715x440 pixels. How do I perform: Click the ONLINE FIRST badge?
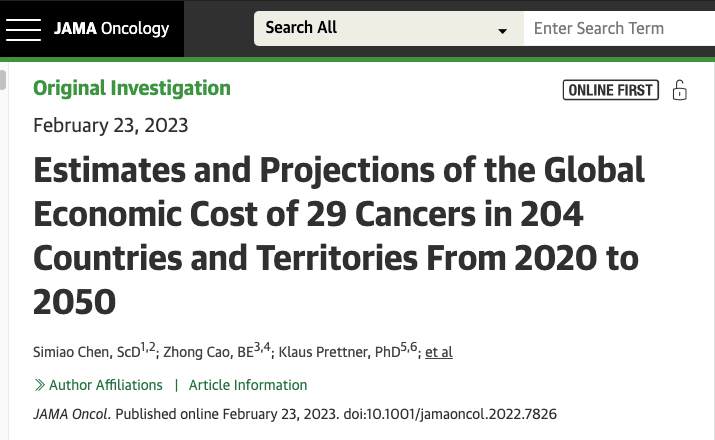pyautogui.click(x=610, y=90)
